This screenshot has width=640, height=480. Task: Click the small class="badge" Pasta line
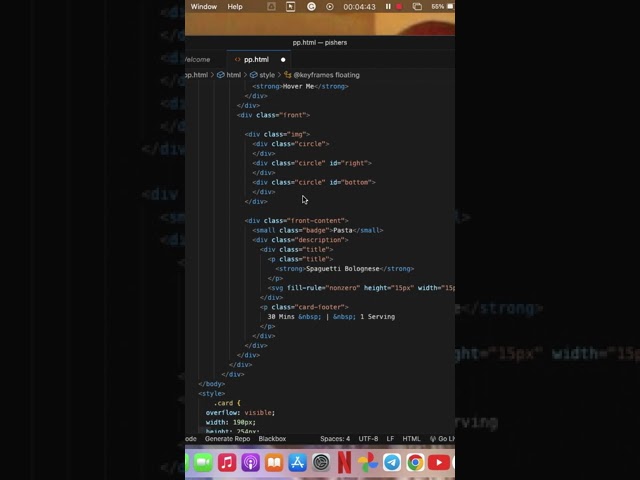point(318,230)
